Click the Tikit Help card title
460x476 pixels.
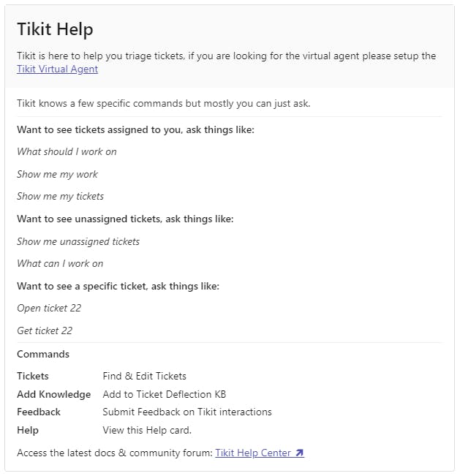(55, 29)
